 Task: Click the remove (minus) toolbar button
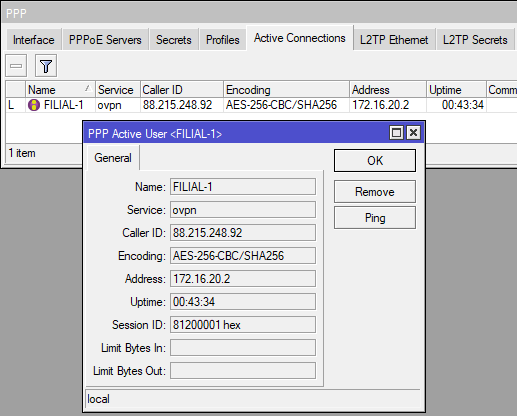16,66
